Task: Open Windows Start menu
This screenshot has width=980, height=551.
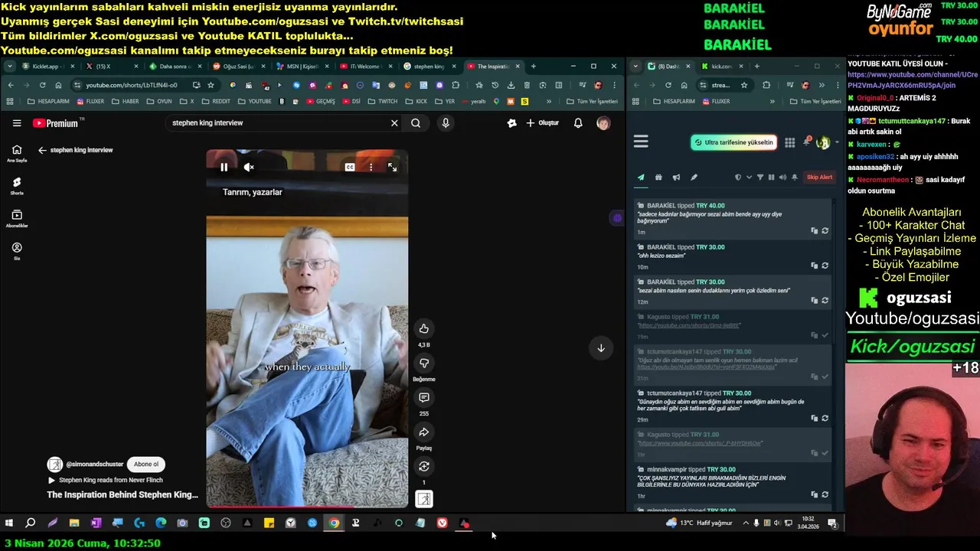Action: (9, 523)
